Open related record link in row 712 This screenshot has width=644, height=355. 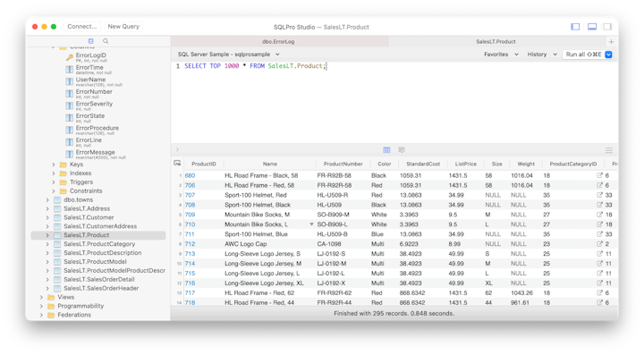599,244
